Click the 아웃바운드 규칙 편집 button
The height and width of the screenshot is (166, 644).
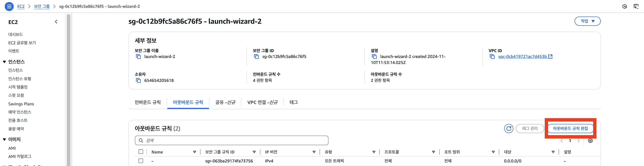570,129
